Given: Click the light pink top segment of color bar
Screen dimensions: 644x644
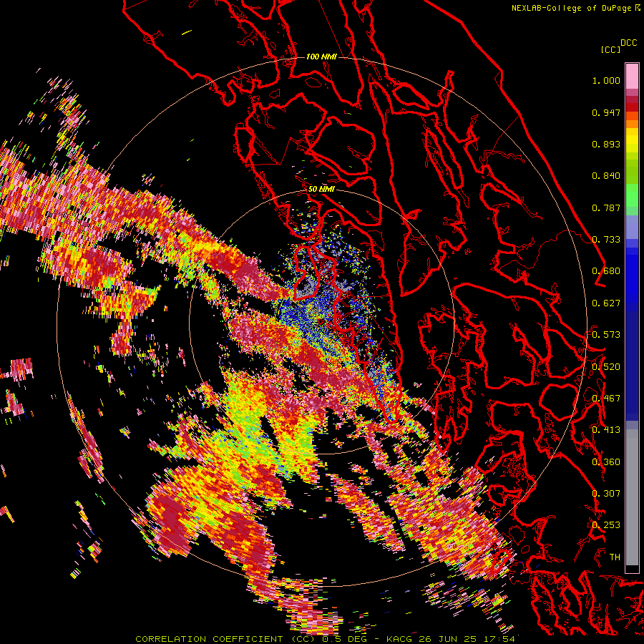Looking at the screenshot, I should coord(632,76).
